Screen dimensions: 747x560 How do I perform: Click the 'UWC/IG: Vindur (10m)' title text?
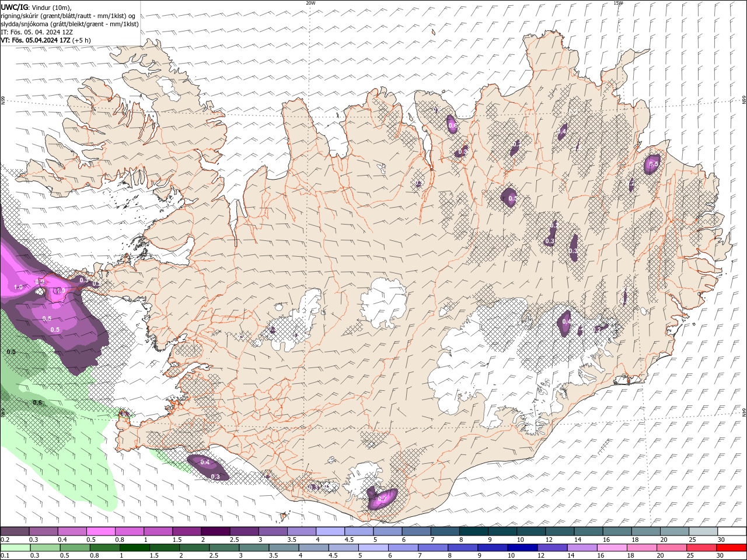point(37,7)
